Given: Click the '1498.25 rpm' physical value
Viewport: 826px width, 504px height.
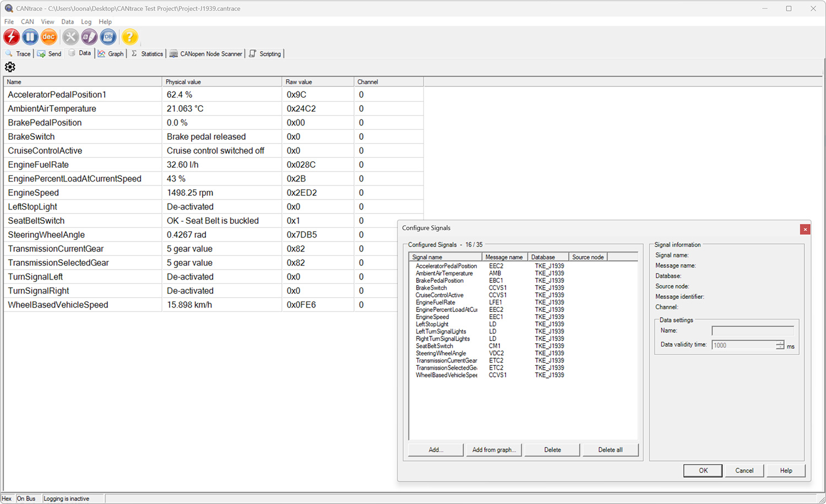Looking at the screenshot, I should coord(190,193).
